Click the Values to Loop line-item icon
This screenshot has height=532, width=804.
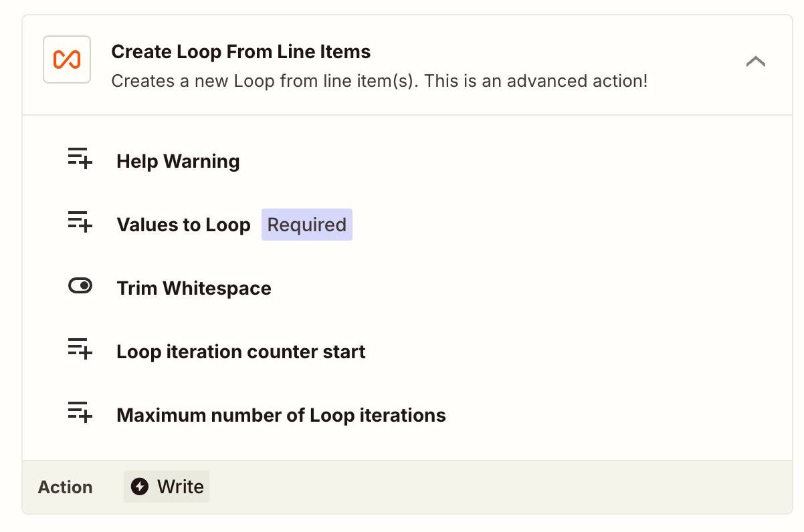[80, 224]
